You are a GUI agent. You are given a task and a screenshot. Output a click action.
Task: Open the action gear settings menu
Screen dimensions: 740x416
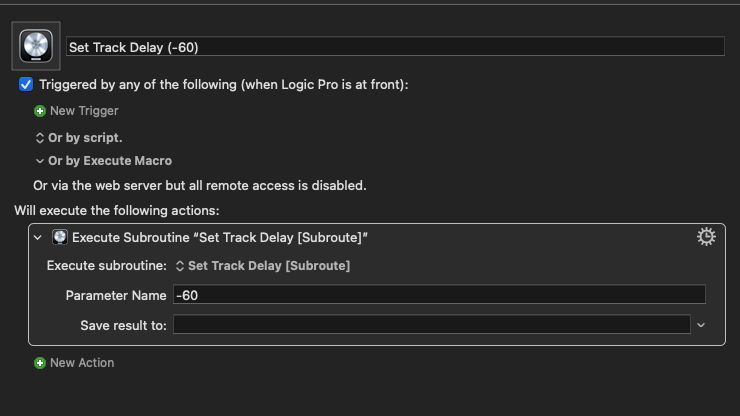[x=706, y=237]
